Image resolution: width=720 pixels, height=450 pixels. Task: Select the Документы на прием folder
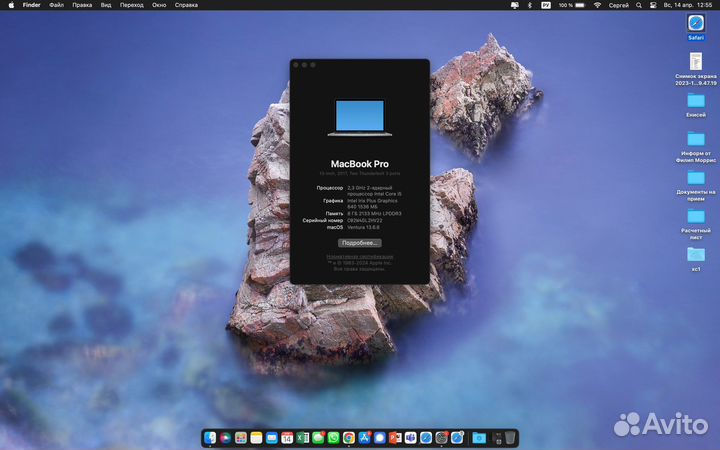696,186
